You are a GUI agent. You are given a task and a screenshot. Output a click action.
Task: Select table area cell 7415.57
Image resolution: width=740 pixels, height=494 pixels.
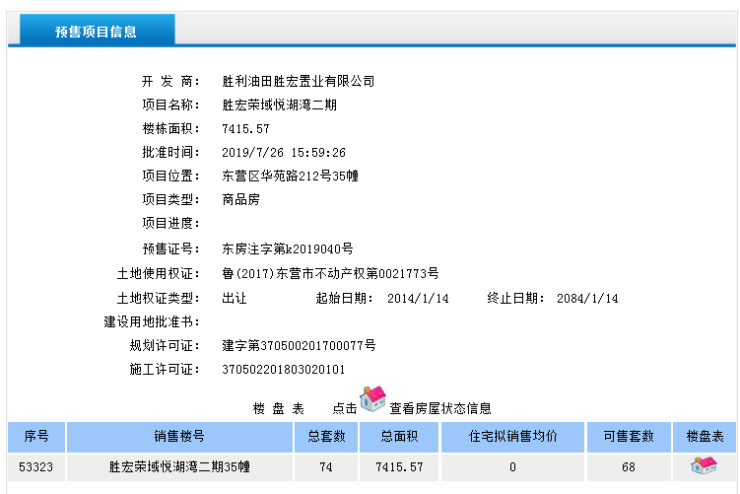tap(399, 468)
